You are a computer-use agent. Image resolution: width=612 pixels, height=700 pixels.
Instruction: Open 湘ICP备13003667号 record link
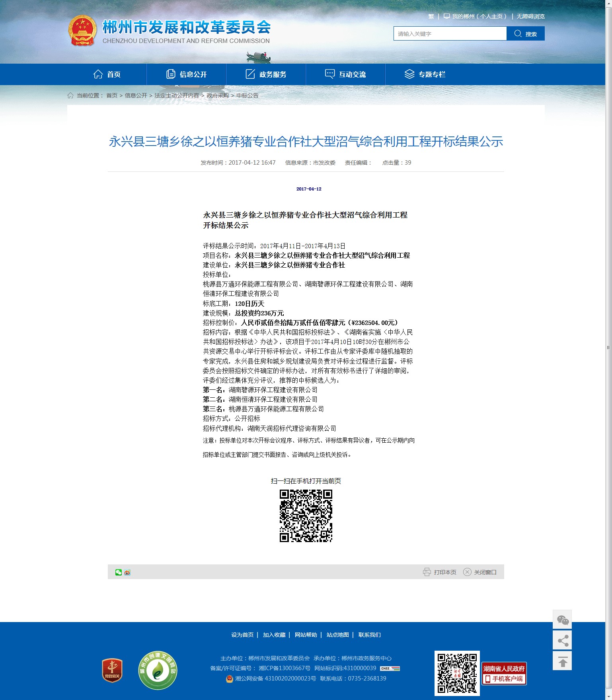pos(285,668)
